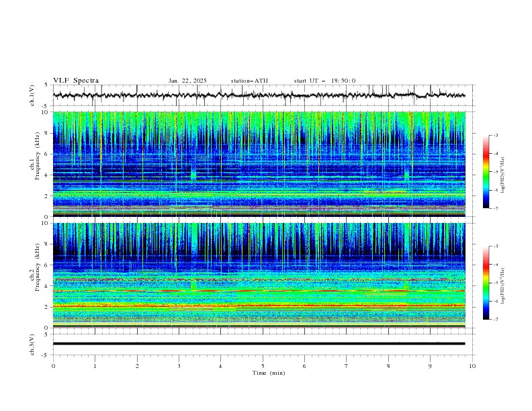Click the red 2 kHz band in ch.2 spectrogram
This screenshot has height=411, width=532.
(259, 306)
